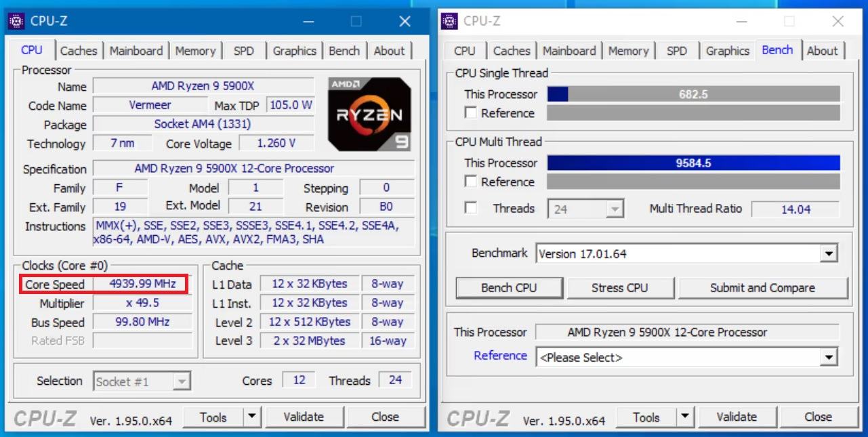Select the SPD tab in right window
This screenshot has height=437, width=868.
coord(677,51)
